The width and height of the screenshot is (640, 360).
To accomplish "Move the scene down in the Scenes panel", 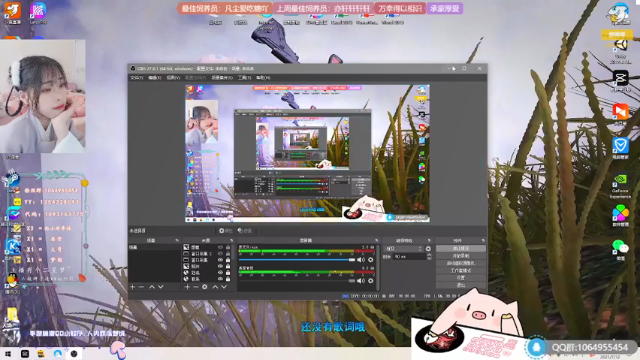I will 161,287.
